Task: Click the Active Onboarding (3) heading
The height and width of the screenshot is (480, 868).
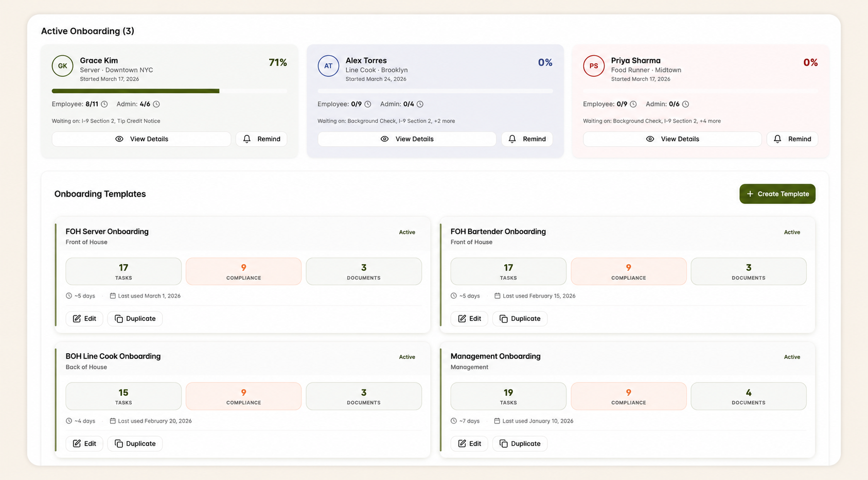Action: (87, 31)
